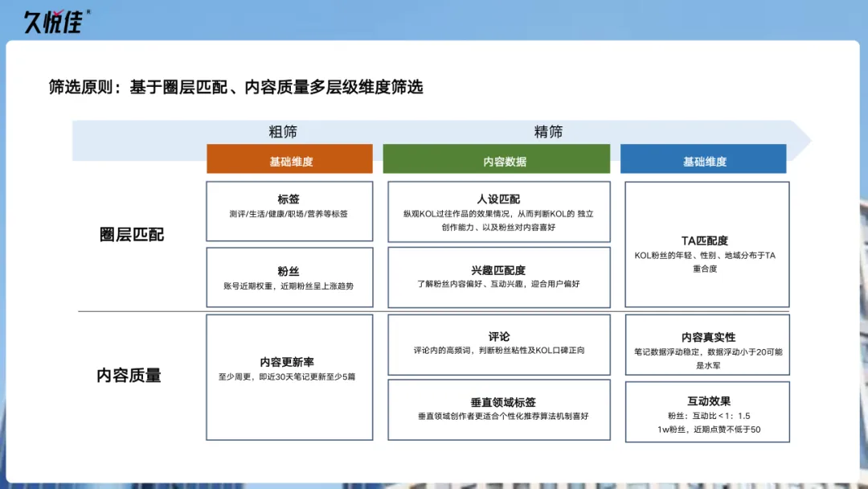Select the 是水军 text line
This screenshot has width=868, height=489.
[708, 365]
